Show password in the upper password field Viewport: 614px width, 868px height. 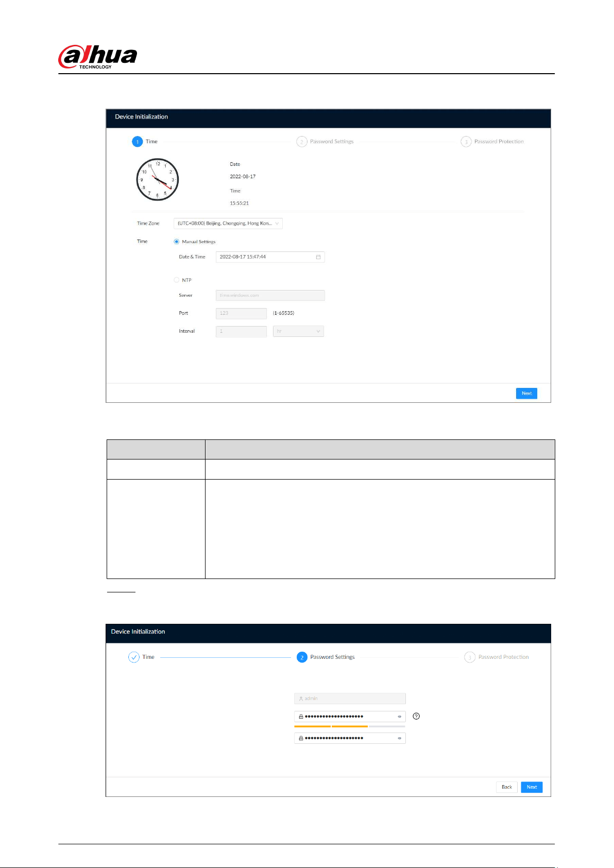point(399,717)
